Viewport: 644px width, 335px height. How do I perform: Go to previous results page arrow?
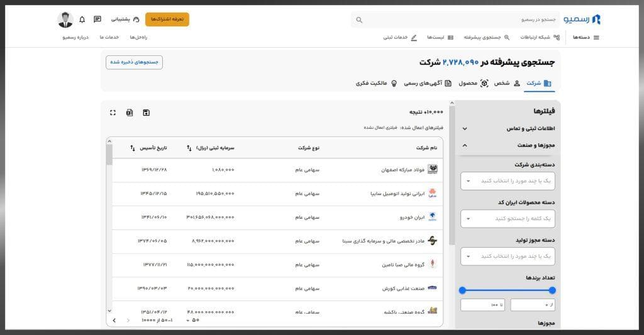pyautogui.click(x=128, y=320)
